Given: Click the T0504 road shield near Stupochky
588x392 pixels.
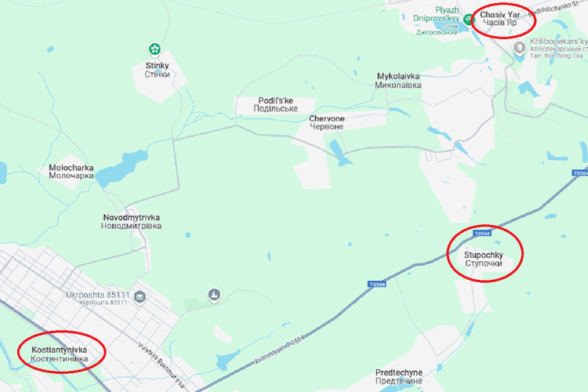Looking at the screenshot, I should pos(482,234).
